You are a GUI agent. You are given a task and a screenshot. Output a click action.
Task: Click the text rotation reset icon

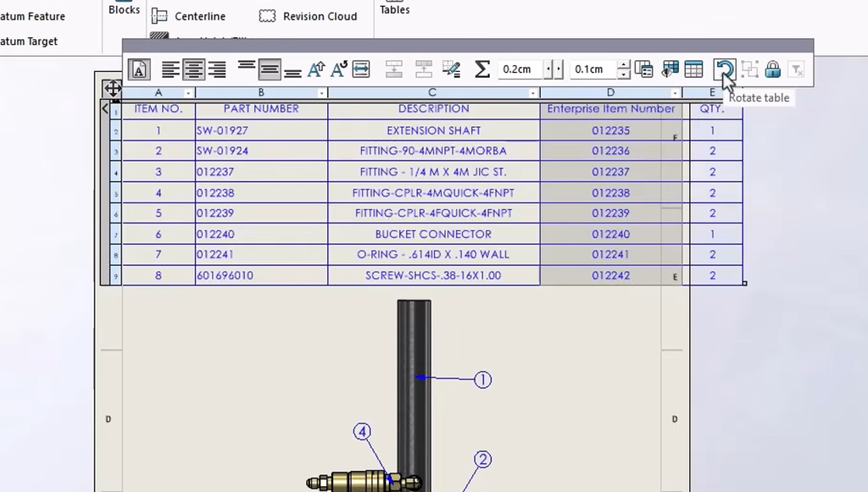coord(339,69)
